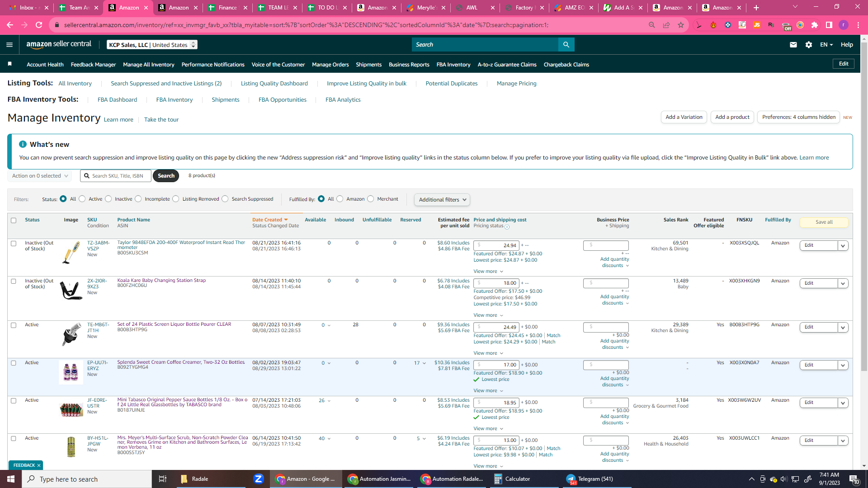Open Seller Central settings gear
868x488 pixels.
pyautogui.click(x=809, y=44)
